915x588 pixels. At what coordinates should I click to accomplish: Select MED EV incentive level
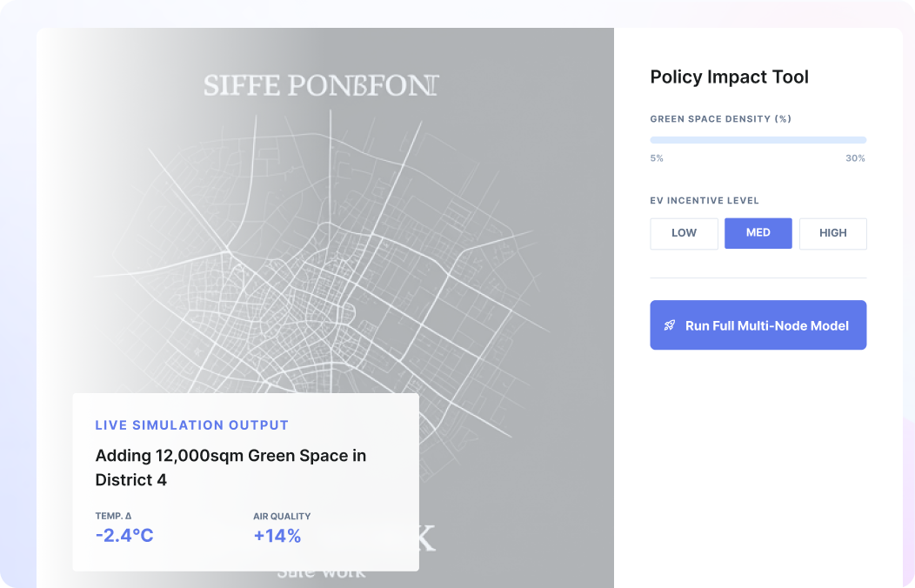(758, 233)
